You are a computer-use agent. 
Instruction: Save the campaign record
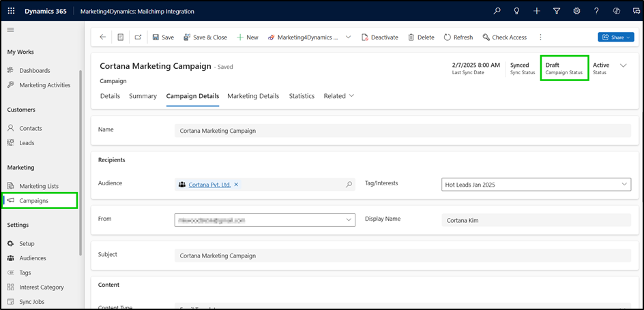(163, 37)
